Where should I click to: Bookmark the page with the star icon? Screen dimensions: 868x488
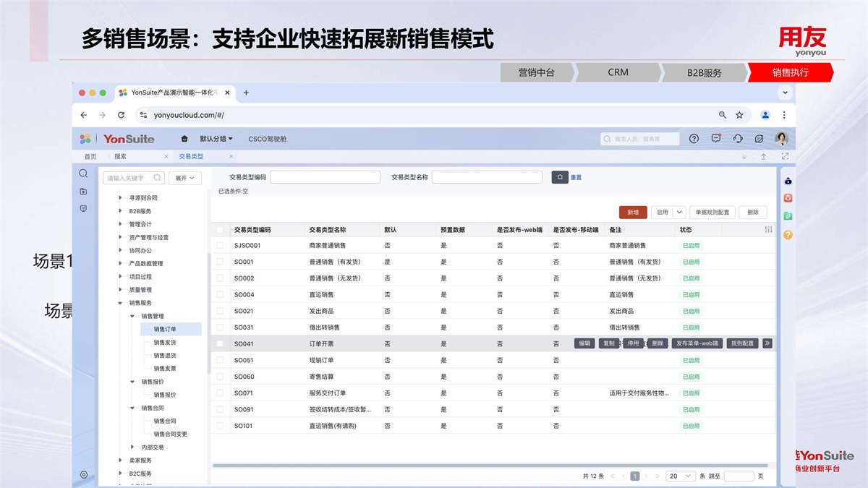click(x=739, y=115)
